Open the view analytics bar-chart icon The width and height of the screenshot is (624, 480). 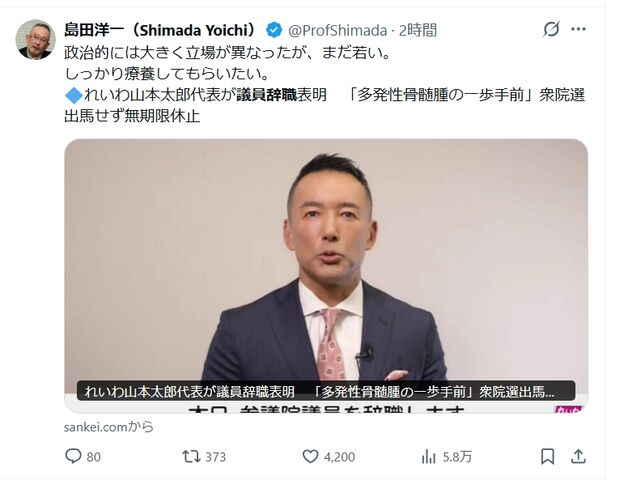[x=428, y=457]
